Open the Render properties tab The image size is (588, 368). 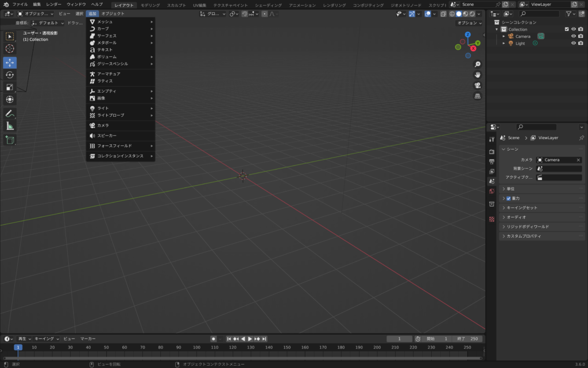tap(492, 152)
